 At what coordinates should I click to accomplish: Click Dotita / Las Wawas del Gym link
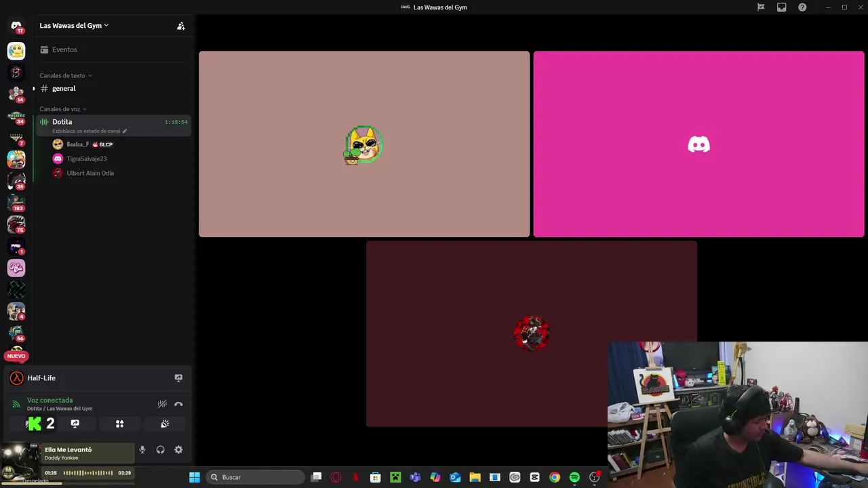pos(60,409)
